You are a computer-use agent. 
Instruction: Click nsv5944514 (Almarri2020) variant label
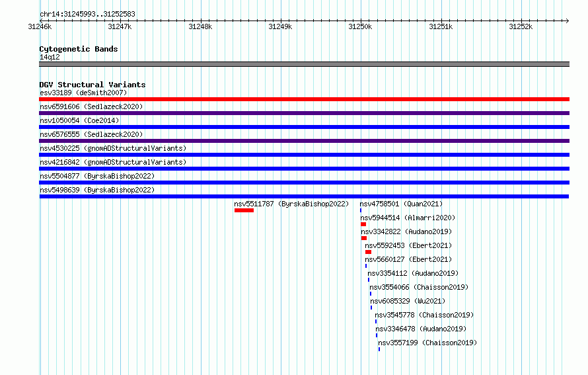click(x=408, y=218)
